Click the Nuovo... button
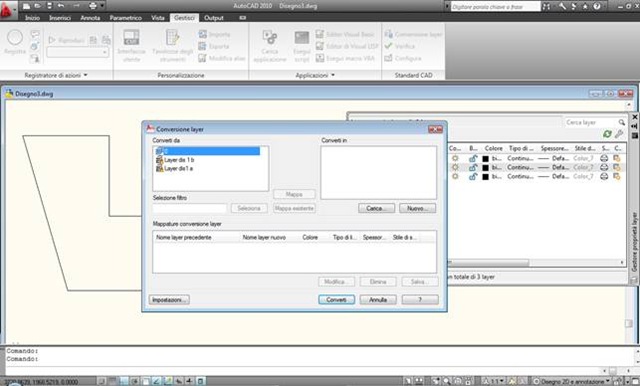 (418, 208)
